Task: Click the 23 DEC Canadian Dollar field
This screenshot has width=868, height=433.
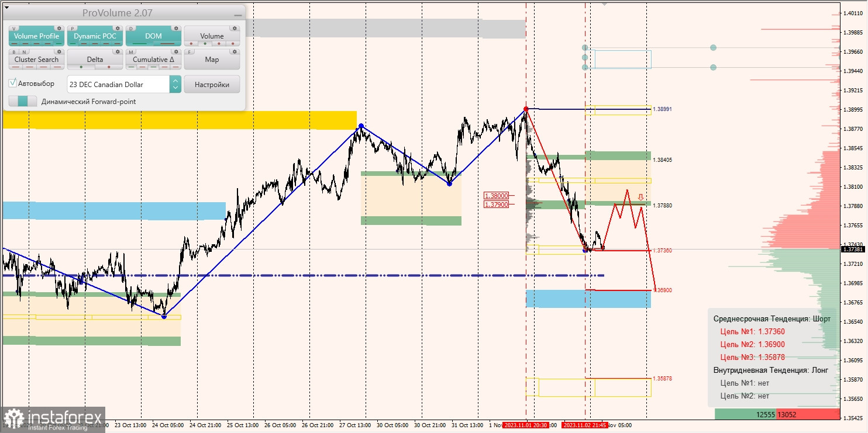Action: (119, 84)
